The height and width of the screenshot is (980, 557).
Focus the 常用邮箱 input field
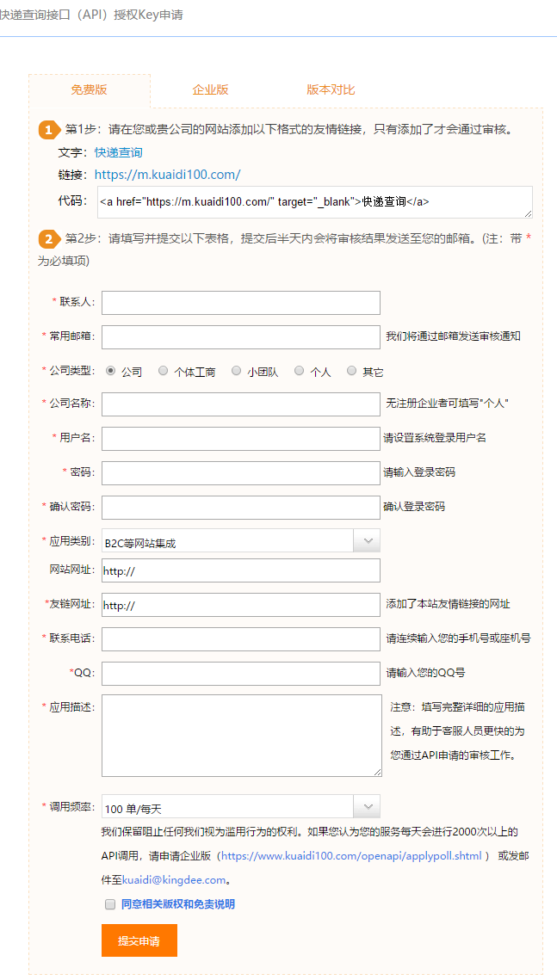pyautogui.click(x=241, y=337)
